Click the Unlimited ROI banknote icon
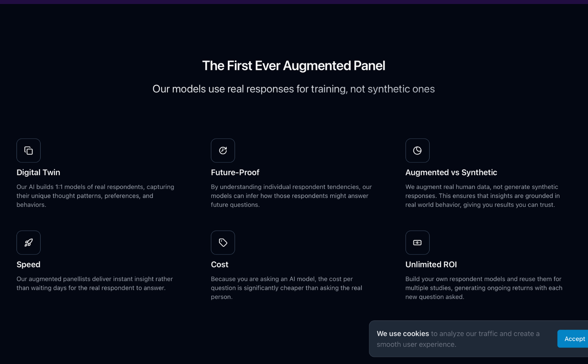The width and height of the screenshot is (588, 364). pyautogui.click(x=417, y=243)
